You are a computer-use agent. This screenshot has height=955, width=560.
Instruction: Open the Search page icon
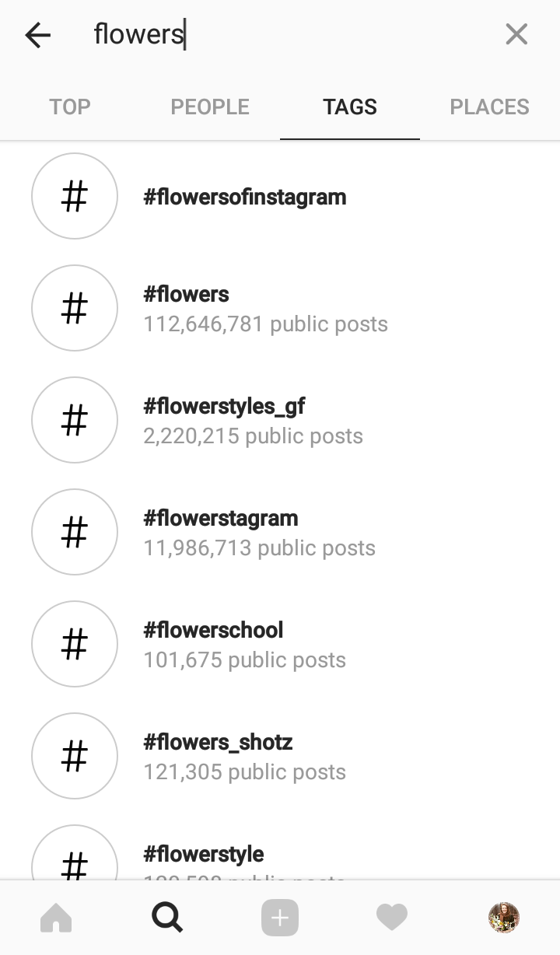pyautogui.click(x=167, y=918)
